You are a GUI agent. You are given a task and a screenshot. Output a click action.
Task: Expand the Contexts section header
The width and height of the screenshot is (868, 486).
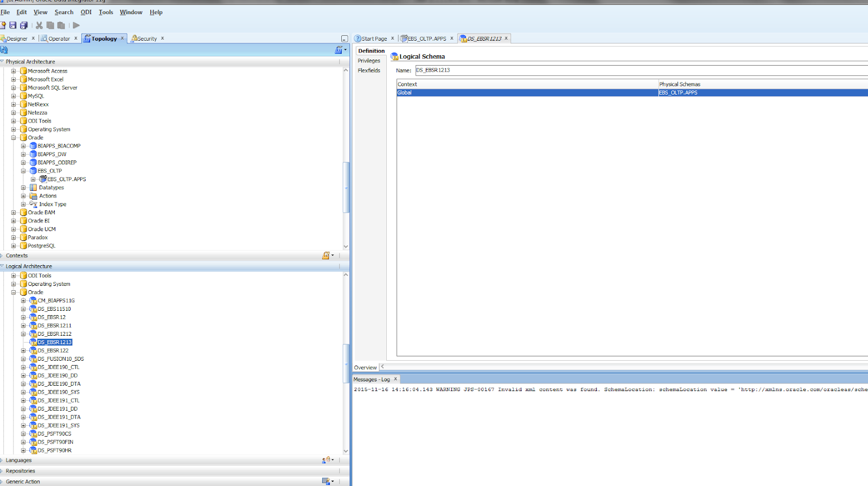[x=16, y=255]
